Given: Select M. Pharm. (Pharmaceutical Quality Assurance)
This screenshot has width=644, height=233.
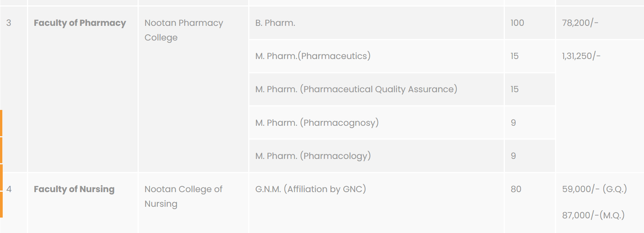Looking at the screenshot, I should pos(356,89).
